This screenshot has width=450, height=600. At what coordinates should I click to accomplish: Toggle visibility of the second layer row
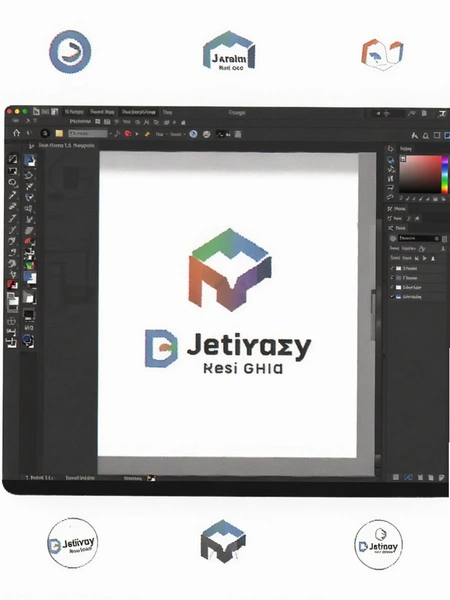392,278
